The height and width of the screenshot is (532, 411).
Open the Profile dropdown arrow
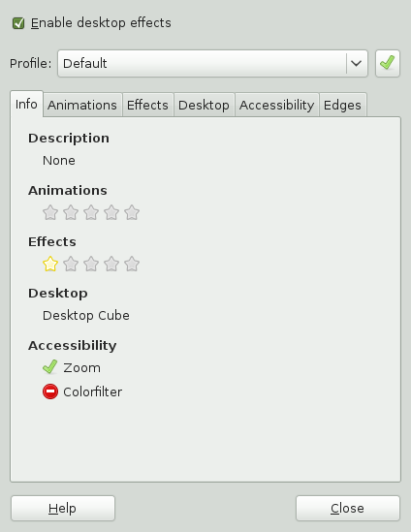tap(357, 63)
